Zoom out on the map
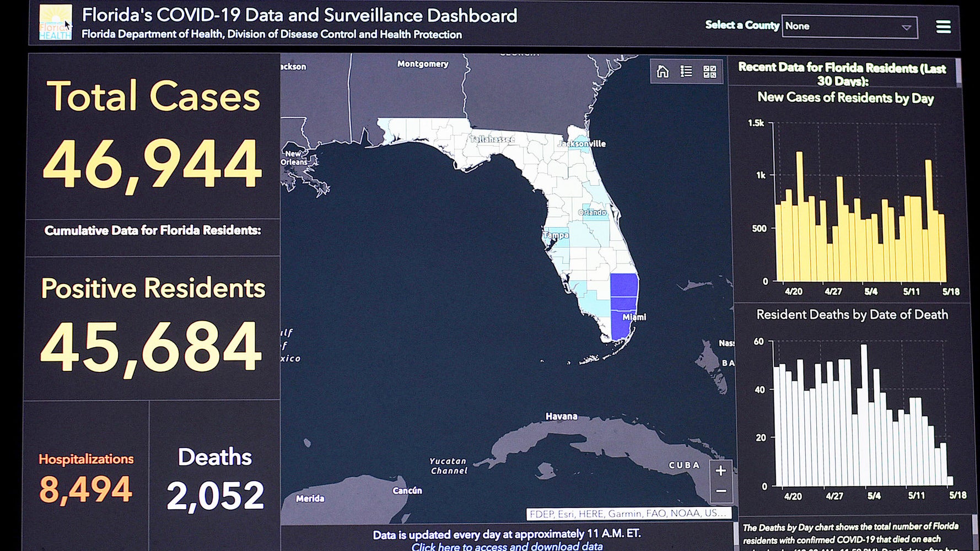The height and width of the screenshot is (551, 980). click(720, 490)
